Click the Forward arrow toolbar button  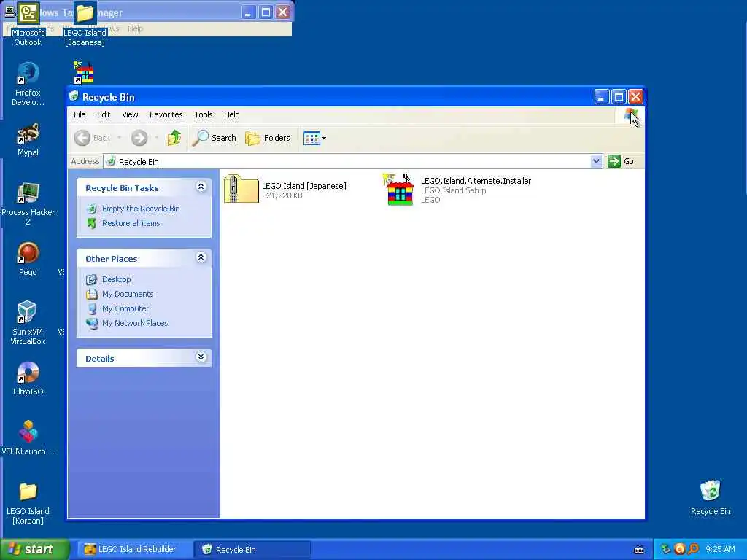[139, 138]
